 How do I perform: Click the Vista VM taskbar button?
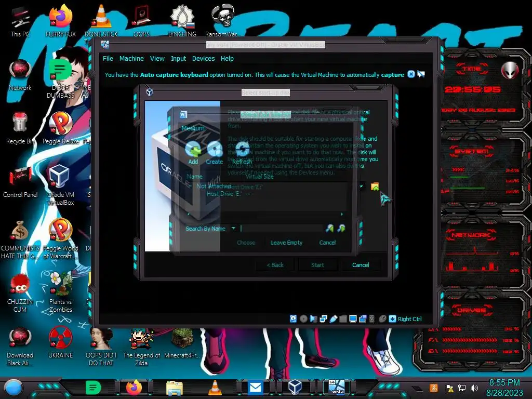[x=337, y=387]
